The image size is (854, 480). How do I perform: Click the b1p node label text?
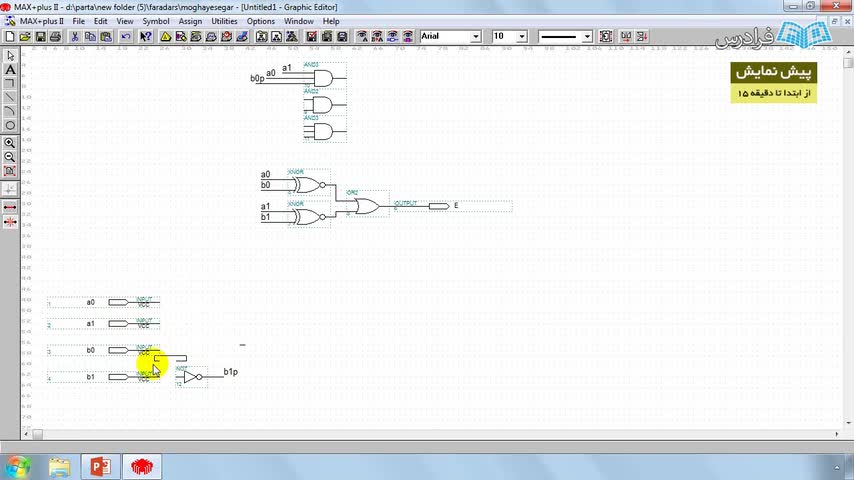tap(230, 372)
